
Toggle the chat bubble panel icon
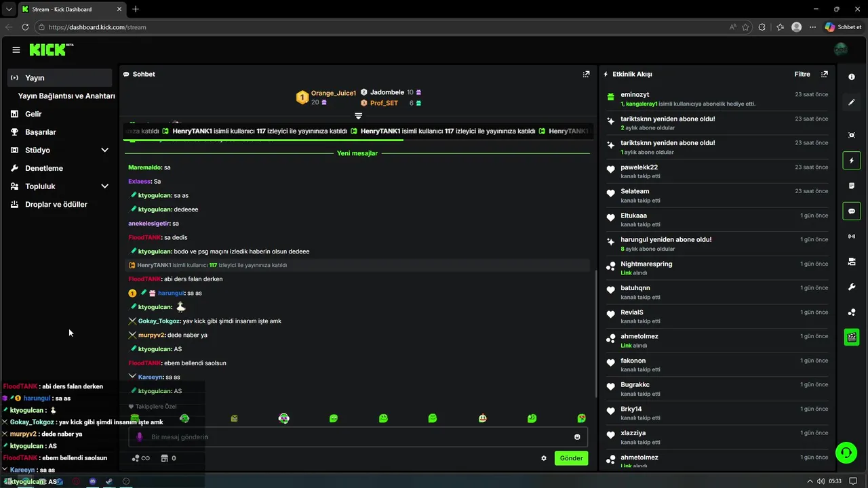[852, 211]
